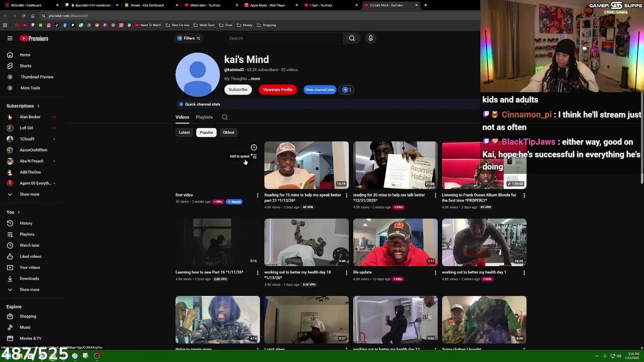Open a new browser tab with plus icon
This screenshot has width=644, height=362.
point(426,5)
